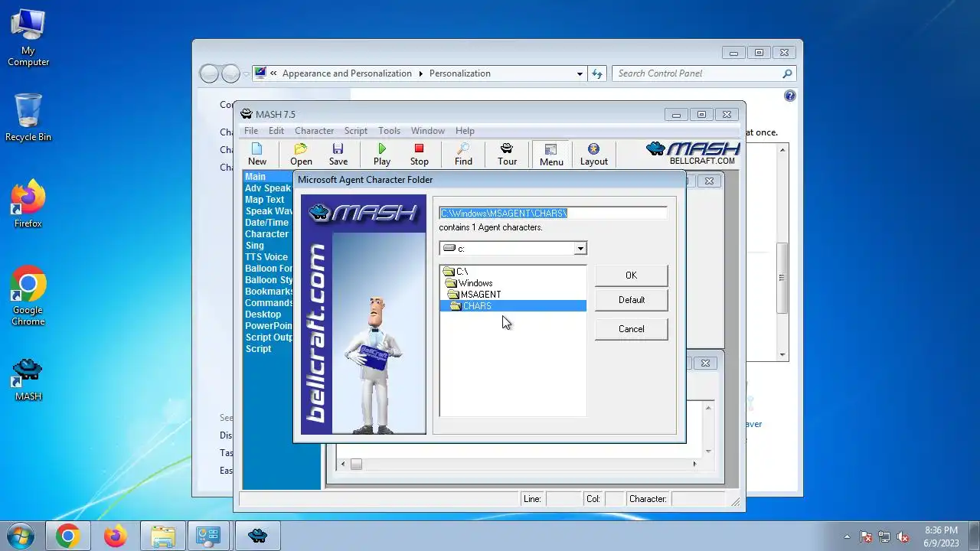This screenshot has width=980, height=551.
Task: Open the MASH desktop shortcut
Action: tap(28, 380)
